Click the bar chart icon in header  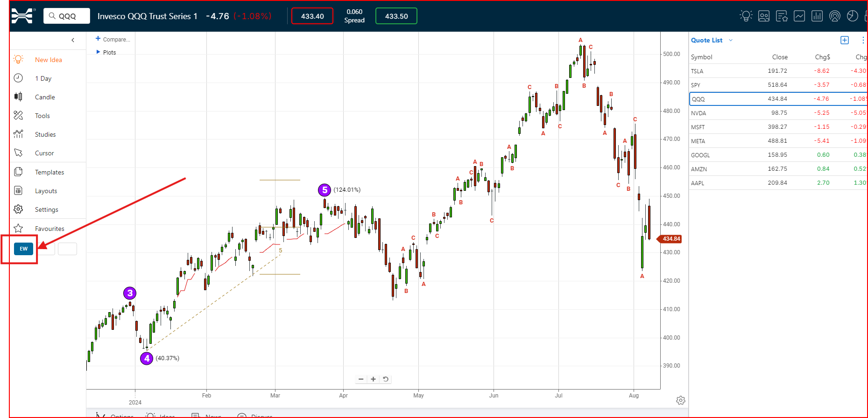click(x=817, y=16)
